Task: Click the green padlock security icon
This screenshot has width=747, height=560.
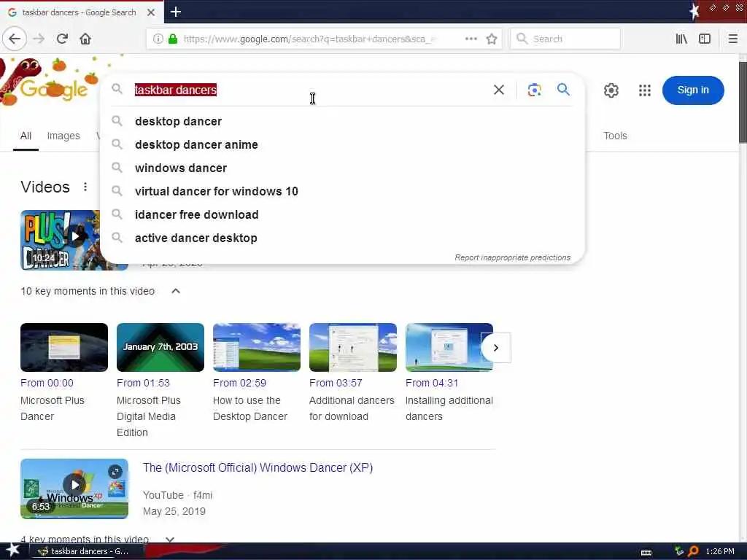Action: point(174,39)
